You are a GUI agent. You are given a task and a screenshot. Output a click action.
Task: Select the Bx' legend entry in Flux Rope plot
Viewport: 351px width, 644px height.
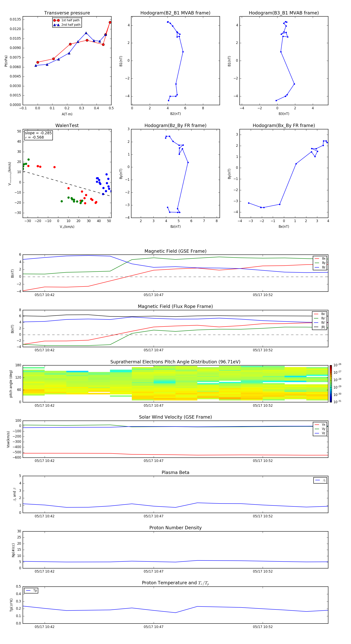320,314
